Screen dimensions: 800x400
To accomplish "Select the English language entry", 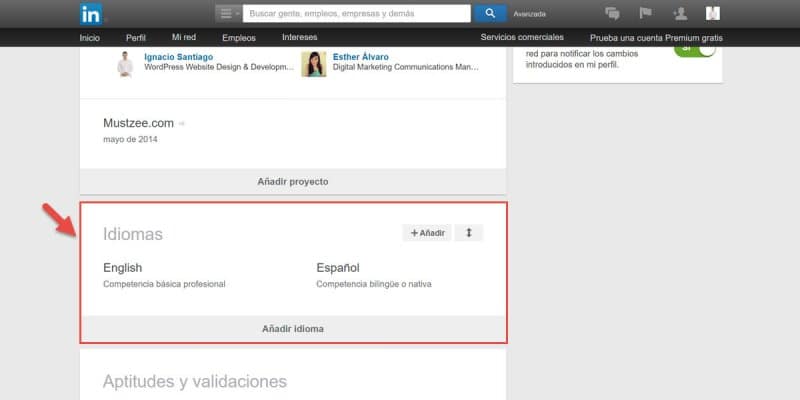I will tap(122, 268).
